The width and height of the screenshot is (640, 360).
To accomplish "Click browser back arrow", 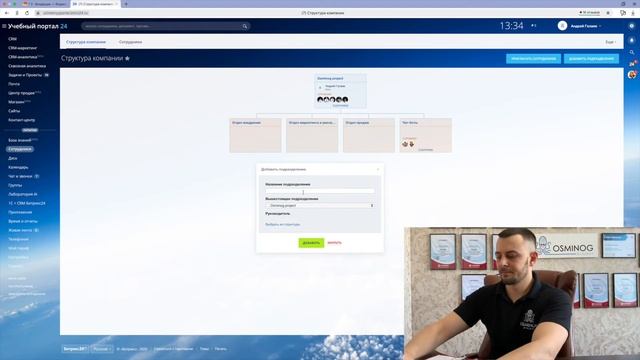I will 7,13.
